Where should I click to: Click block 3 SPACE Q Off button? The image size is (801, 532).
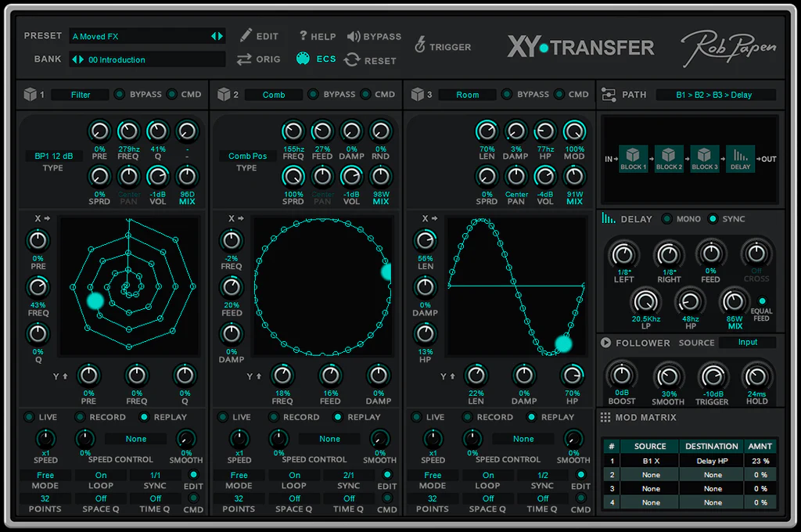point(488,498)
